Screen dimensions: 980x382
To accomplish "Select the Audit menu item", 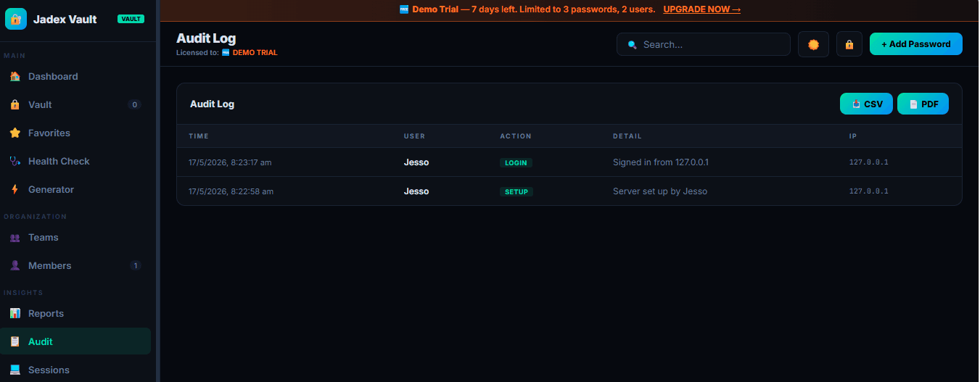I will pyautogui.click(x=77, y=341).
